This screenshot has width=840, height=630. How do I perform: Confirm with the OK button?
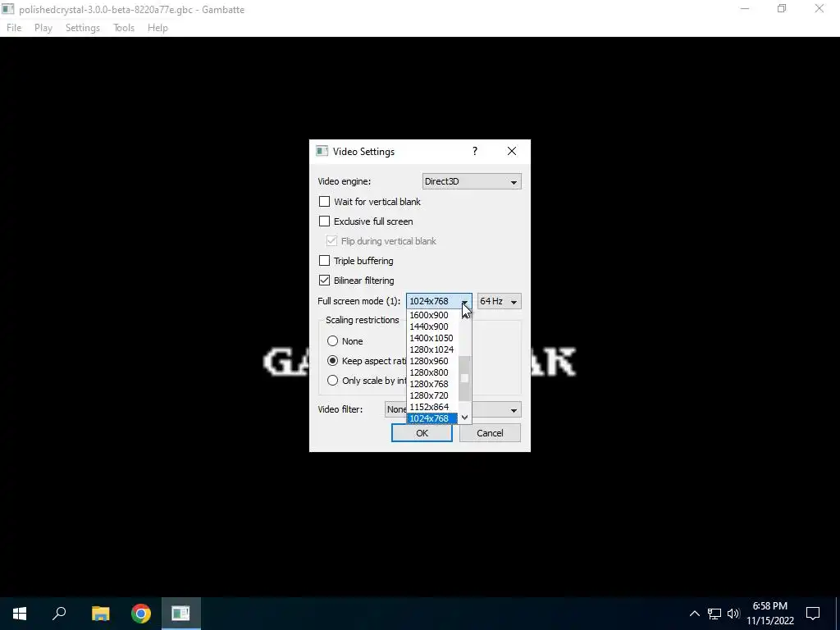[x=422, y=433]
